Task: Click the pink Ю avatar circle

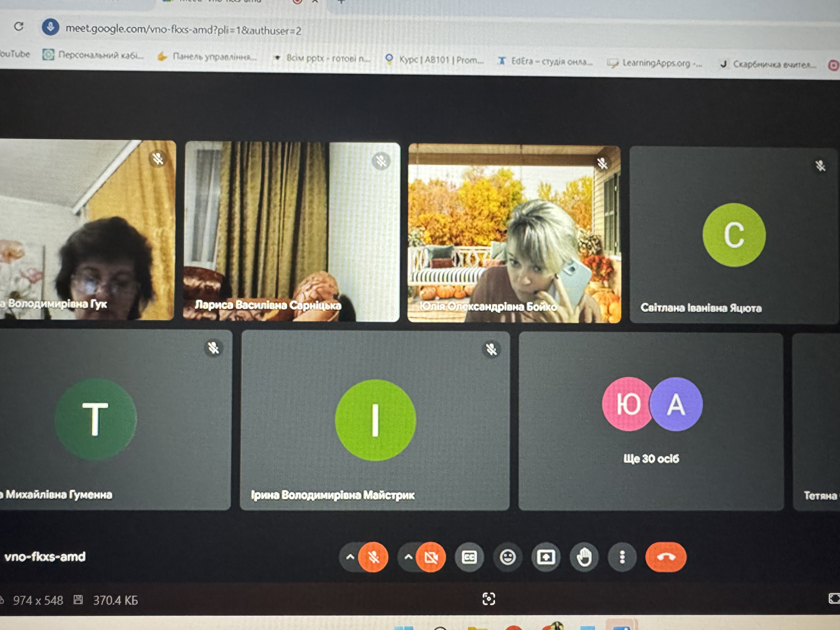Action: tap(627, 404)
